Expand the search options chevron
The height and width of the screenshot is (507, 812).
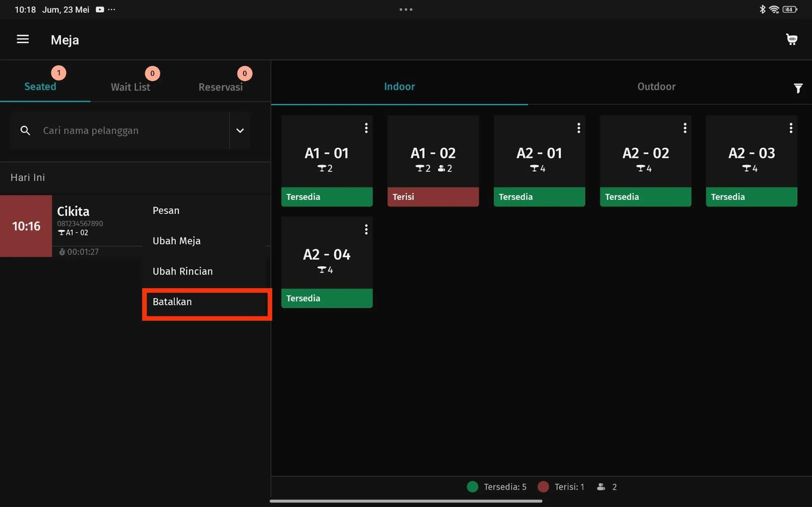[240, 130]
